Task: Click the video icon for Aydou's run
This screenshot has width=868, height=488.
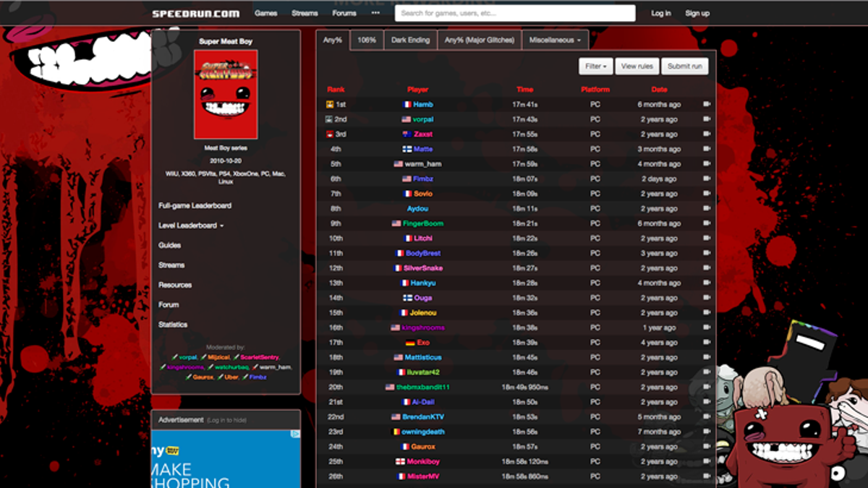Action: (707, 208)
